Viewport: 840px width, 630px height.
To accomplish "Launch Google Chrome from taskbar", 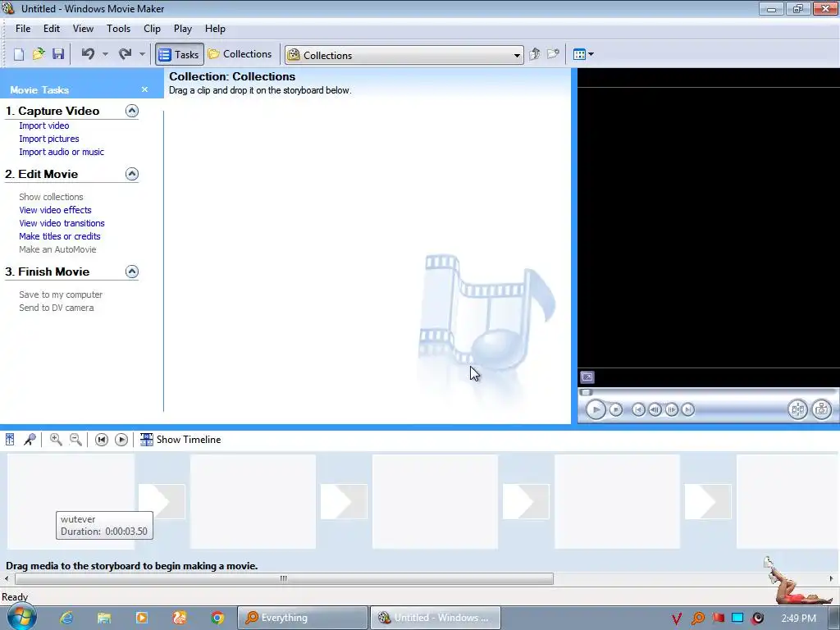I will (x=217, y=618).
